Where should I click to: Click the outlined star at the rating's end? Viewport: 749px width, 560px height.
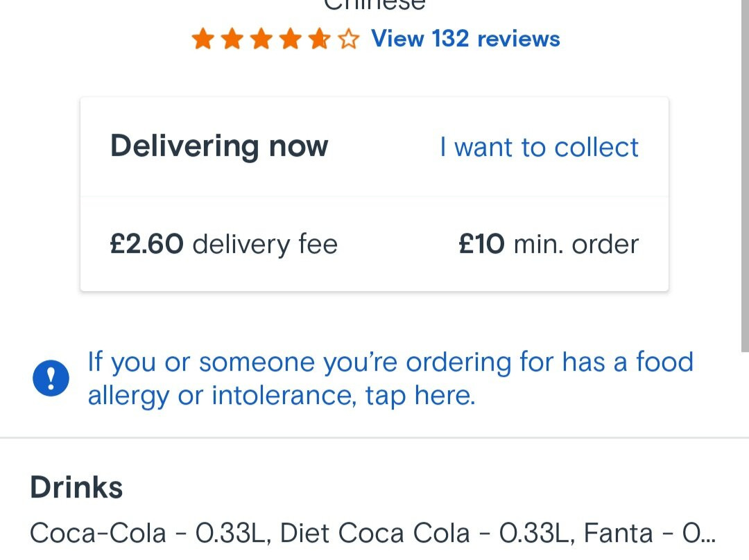click(x=347, y=39)
